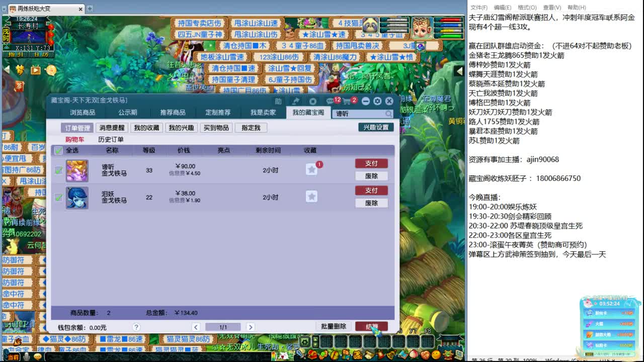Open the gear settings icon in Treasure Pavilion
Screen dimensions: 644x362
click(x=377, y=101)
